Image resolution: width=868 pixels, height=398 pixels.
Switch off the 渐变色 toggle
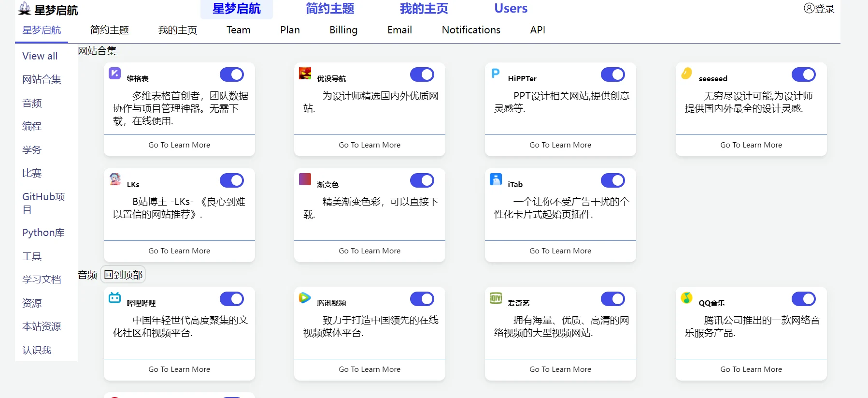(x=422, y=180)
